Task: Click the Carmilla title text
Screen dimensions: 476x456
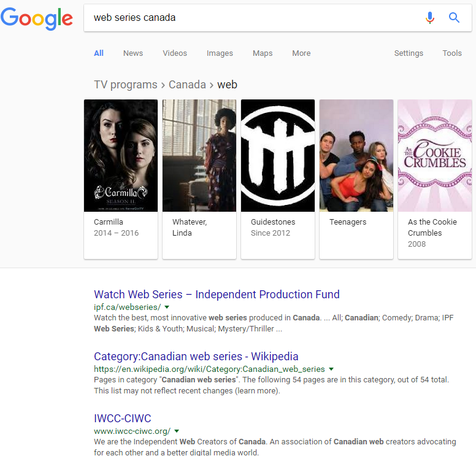Action: click(109, 222)
